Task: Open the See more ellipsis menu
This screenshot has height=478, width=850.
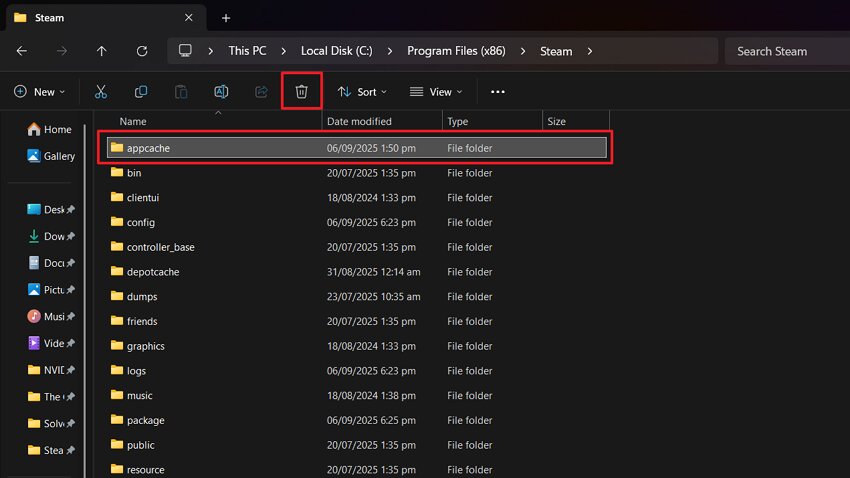Action: (498, 92)
